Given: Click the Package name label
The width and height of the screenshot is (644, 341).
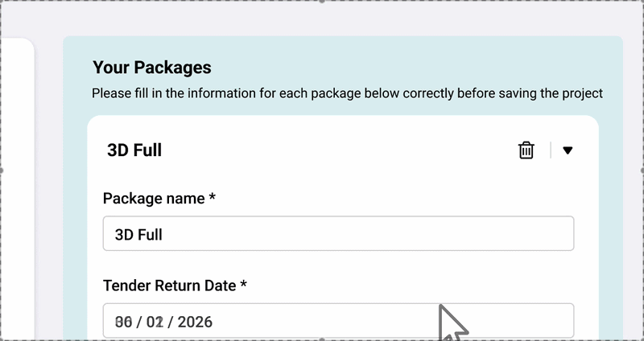Looking at the screenshot, I should coord(154,198).
